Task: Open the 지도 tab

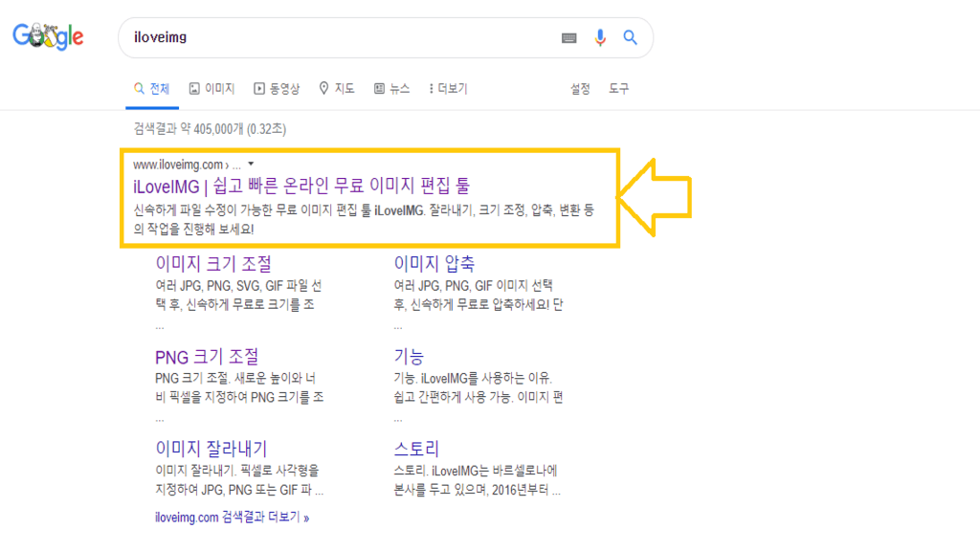Action: [x=337, y=89]
